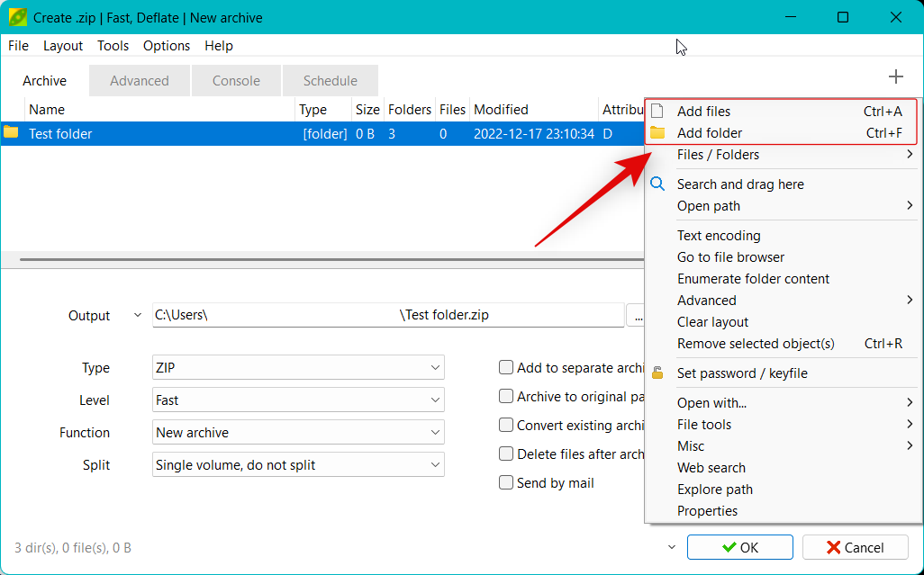Click the small arrow left of OK button
Viewport: 924px width, 575px height.
tap(671, 547)
